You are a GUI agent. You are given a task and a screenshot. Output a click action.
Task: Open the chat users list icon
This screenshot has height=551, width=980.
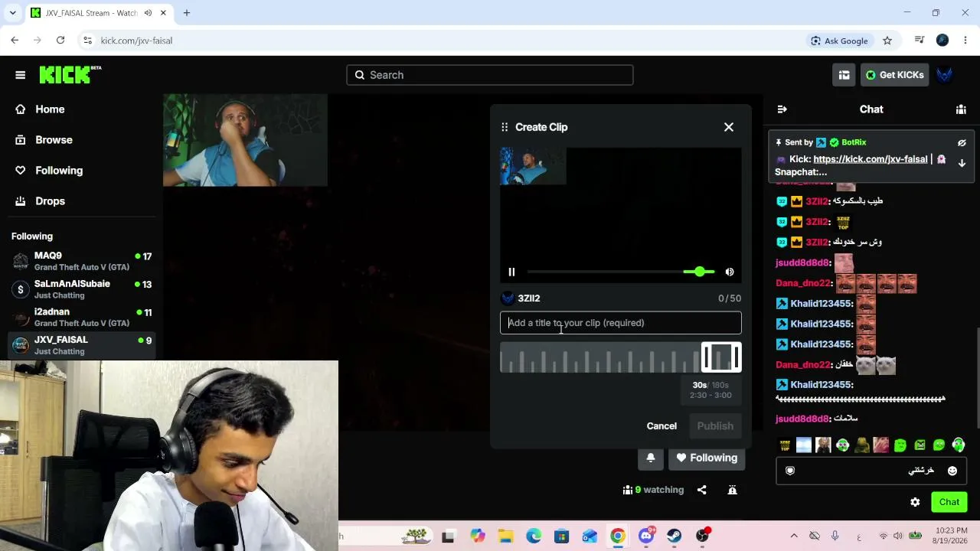pyautogui.click(x=961, y=109)
